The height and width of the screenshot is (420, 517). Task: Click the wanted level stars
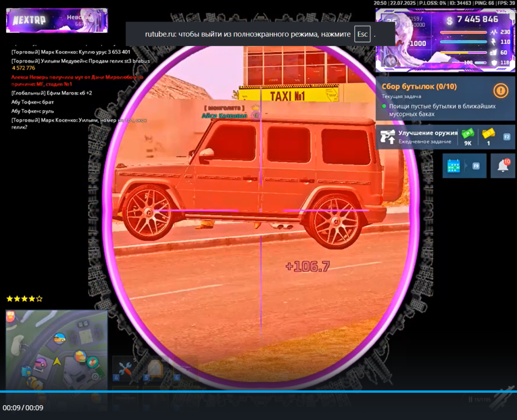24,299
